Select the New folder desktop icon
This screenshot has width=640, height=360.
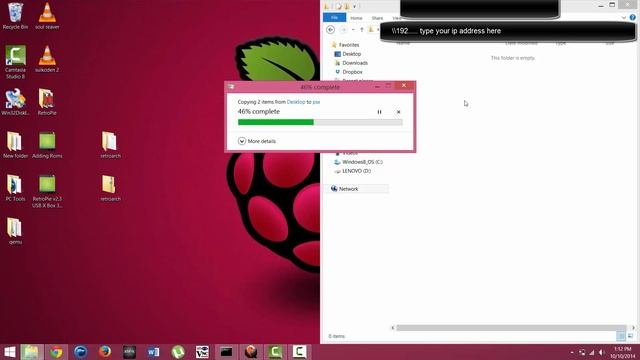(16, 145)
